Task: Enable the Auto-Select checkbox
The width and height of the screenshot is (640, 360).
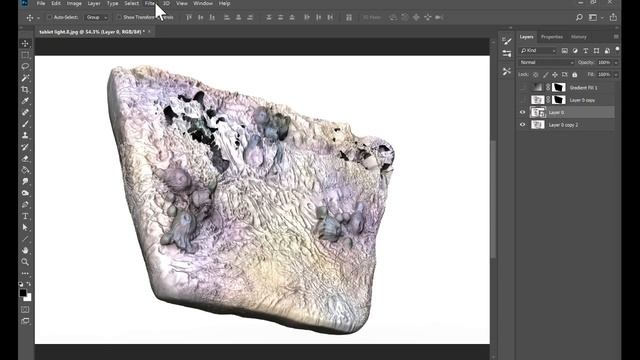Action: click(x=49, y=18)
